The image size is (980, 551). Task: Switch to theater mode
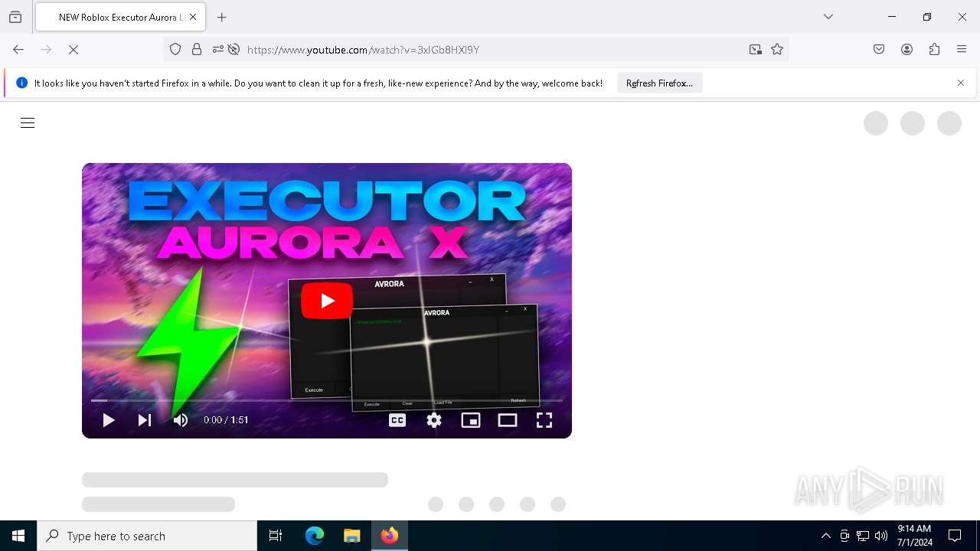click(x=508, y=420)
